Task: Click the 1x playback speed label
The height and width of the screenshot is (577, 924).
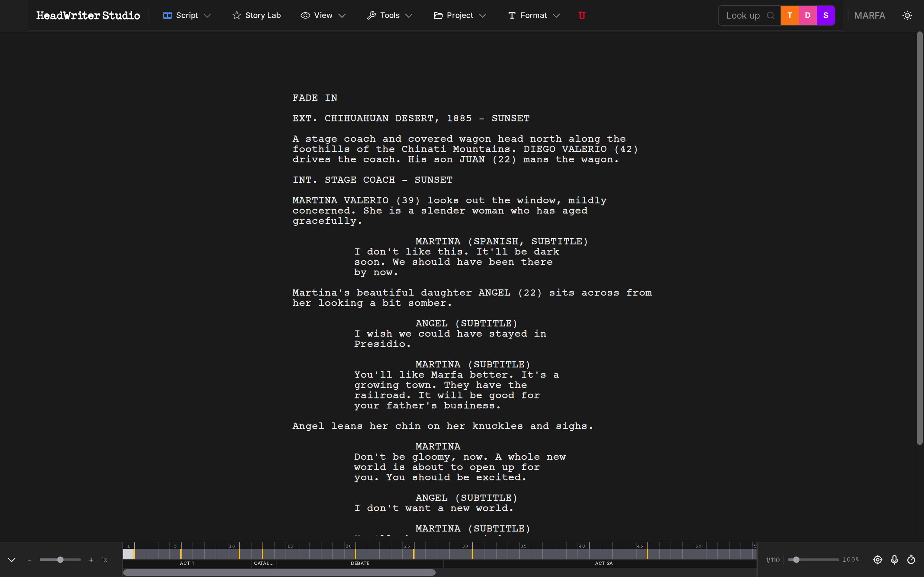Action: point(104,560)
